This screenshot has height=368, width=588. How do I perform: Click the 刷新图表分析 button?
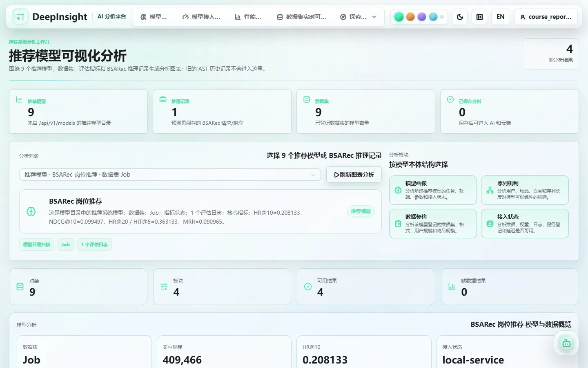click(x=354, y=175)
